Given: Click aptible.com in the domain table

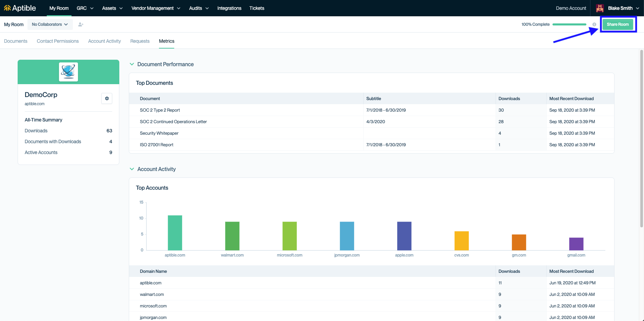Looking at the screenshot, I should click(150, 283).
